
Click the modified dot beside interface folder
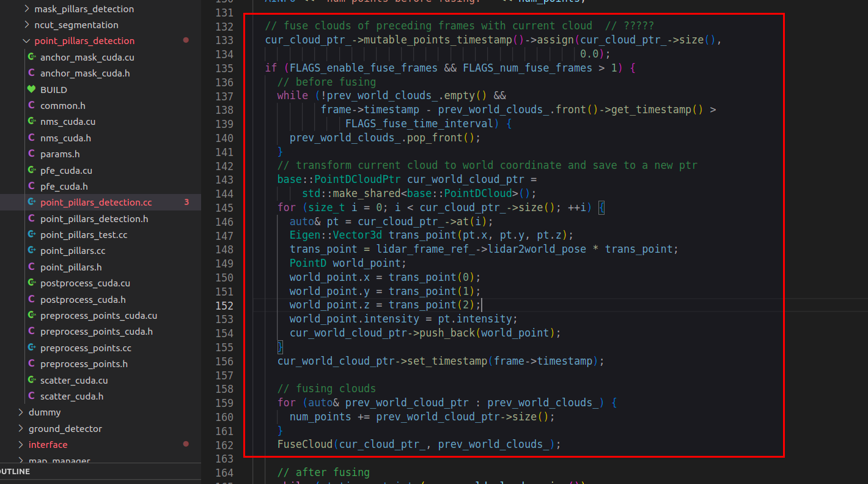tap(186, 444)
